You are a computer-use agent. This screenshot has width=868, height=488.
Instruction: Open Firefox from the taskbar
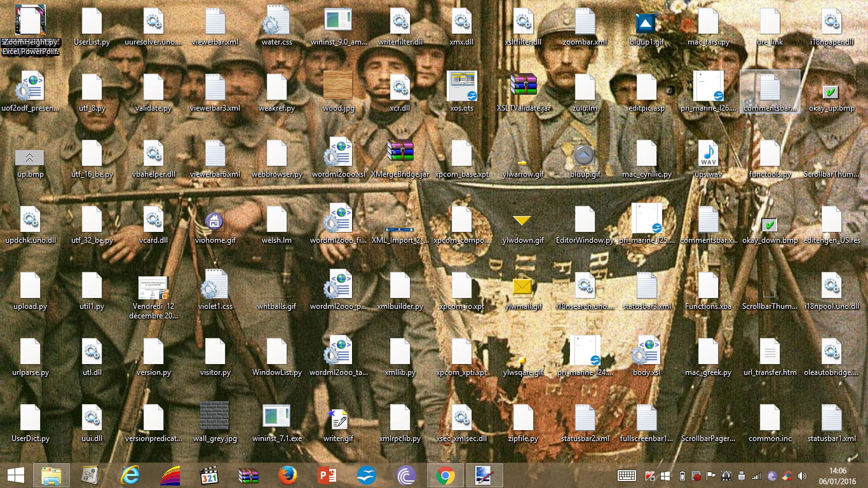tap(288, 475)
